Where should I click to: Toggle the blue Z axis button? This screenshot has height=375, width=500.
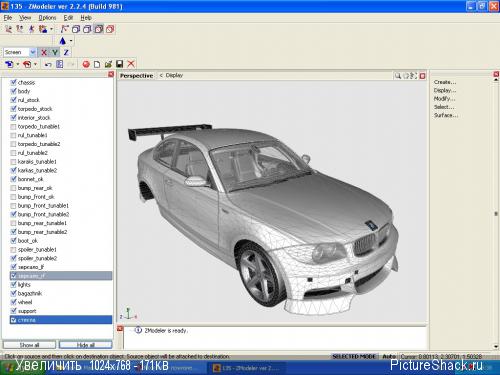(x=66, y=52)
